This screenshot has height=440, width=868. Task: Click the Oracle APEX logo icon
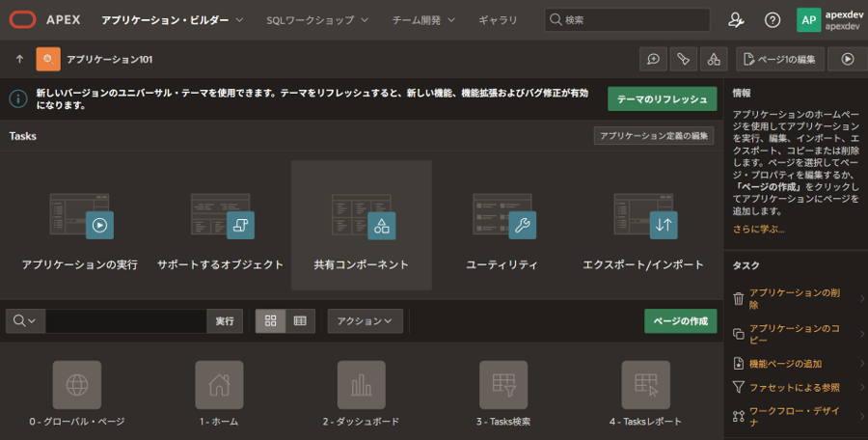coord(23,20)
